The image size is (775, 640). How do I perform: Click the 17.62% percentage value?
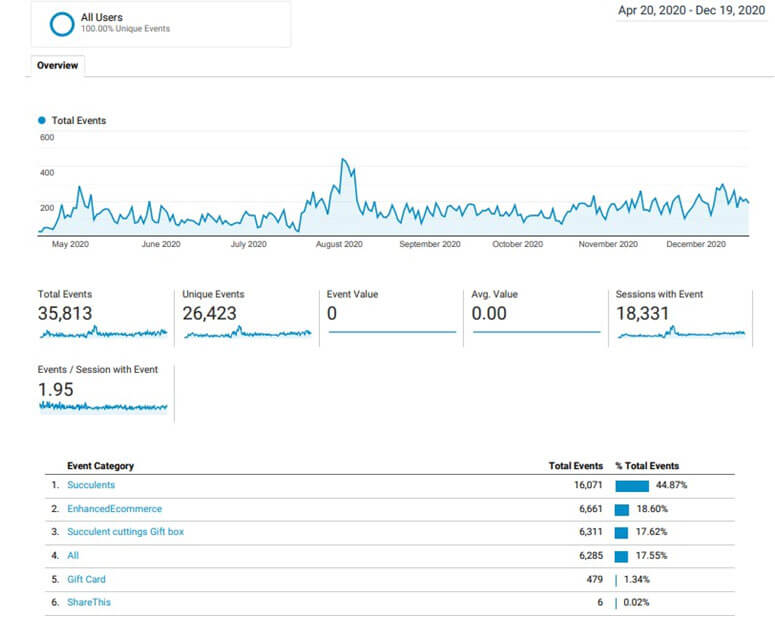click(x=651, y=532)
